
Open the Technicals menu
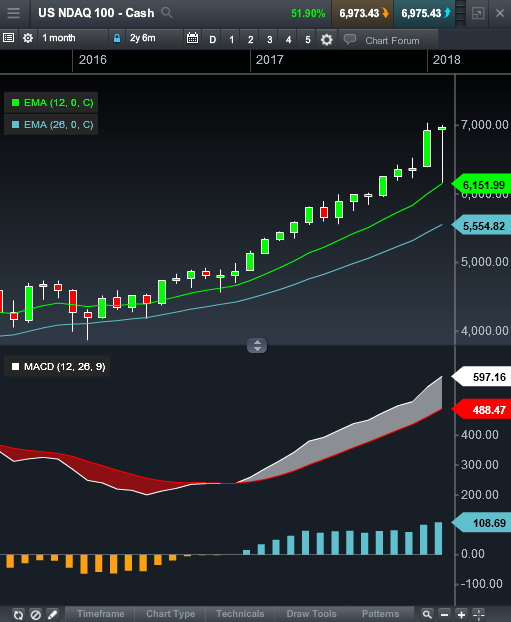240,614
